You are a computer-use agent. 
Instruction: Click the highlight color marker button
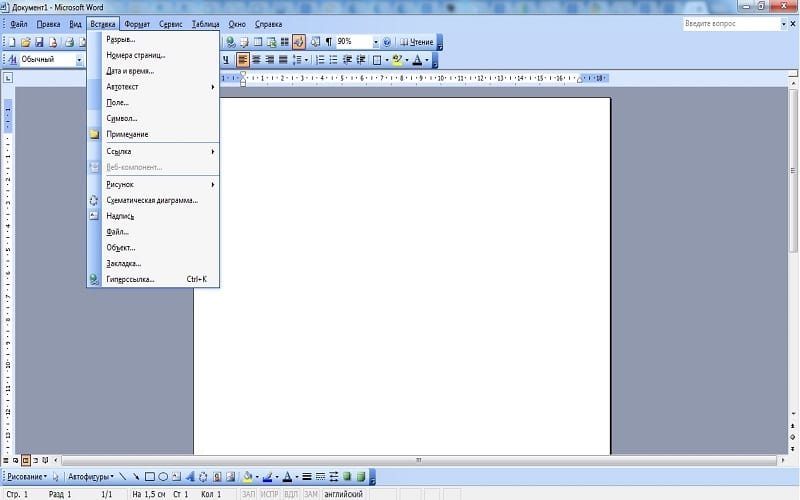pyautogui.click(x=397, y=60)
